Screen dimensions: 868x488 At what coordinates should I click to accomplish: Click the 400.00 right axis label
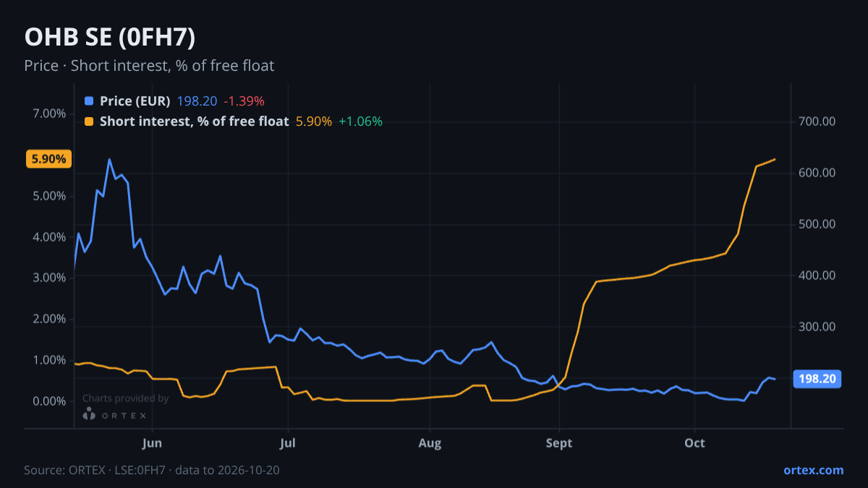pos(817,275)
